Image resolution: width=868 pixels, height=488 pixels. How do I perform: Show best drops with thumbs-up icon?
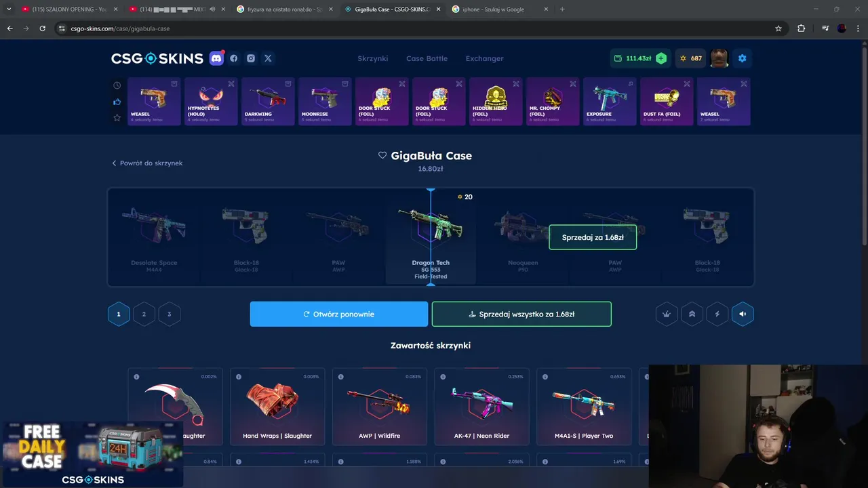coord(117,102)
